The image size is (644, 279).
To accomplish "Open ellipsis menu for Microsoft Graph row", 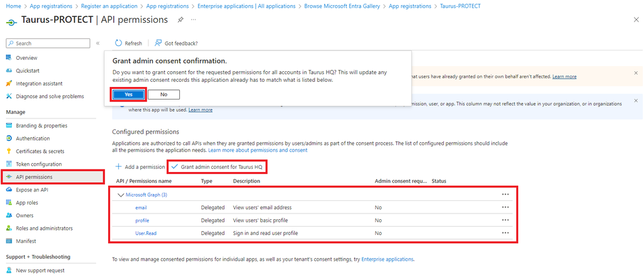I will click(x=505, y=194).
